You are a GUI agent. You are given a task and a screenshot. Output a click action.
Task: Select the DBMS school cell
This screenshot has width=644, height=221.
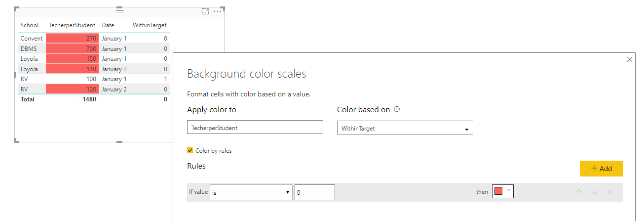click(x=32, y=48)
